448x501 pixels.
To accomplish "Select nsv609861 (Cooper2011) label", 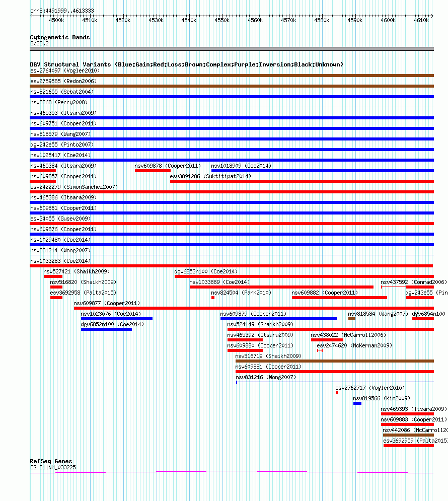I will [x=63, y=207].
